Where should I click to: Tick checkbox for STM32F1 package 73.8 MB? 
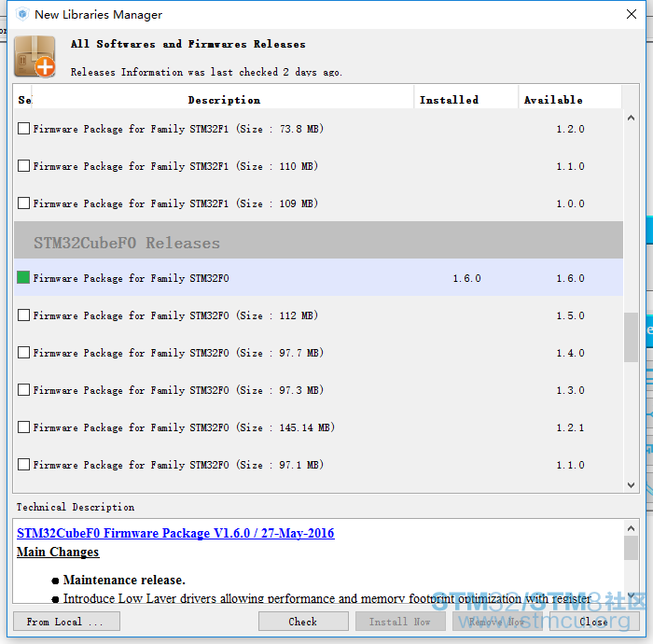coord(23,128)
